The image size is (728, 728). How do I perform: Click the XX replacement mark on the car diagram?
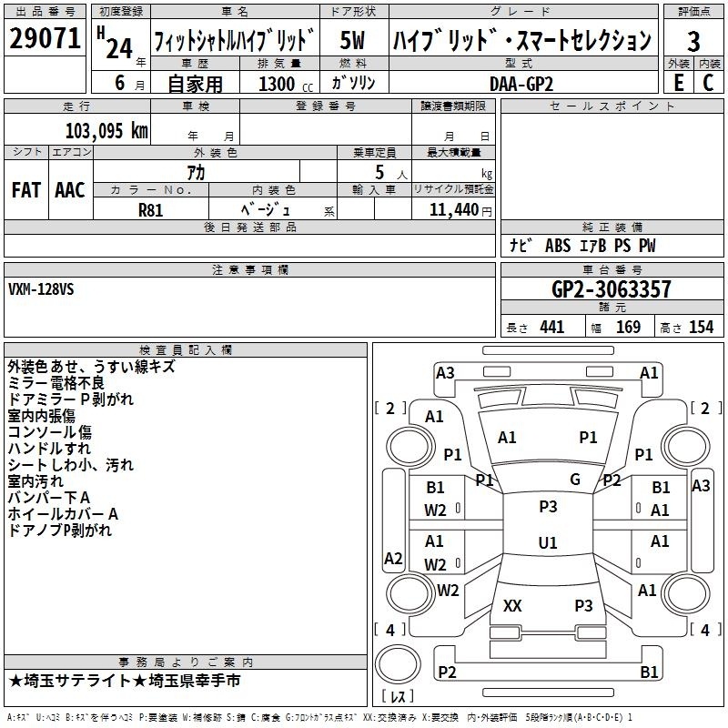click(x=512, y=605)
